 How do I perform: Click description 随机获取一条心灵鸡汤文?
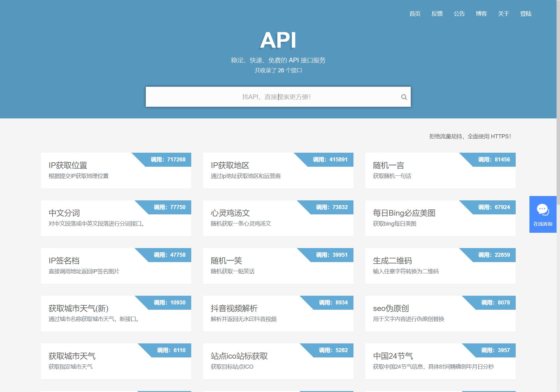click(x=241, y=224)
